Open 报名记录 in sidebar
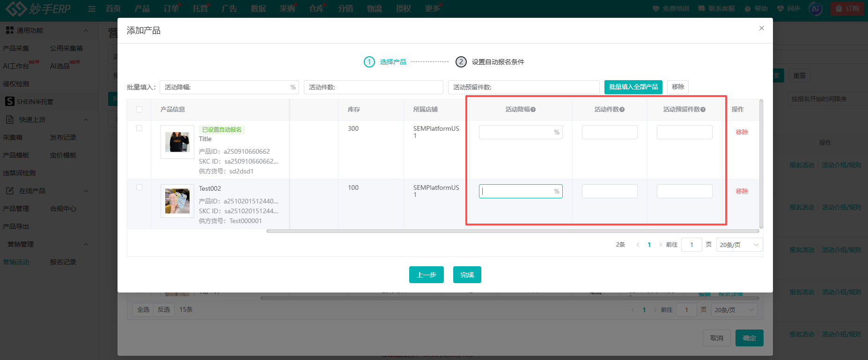The image size is (868, 360). [x=63, y=262]
